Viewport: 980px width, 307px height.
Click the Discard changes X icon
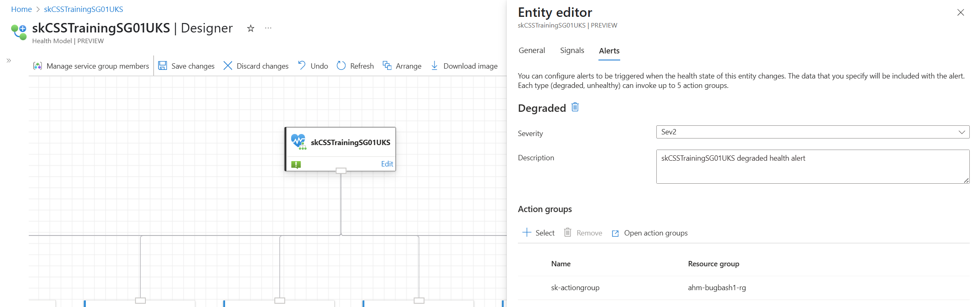pyautogui.click(x=228, y=66)
